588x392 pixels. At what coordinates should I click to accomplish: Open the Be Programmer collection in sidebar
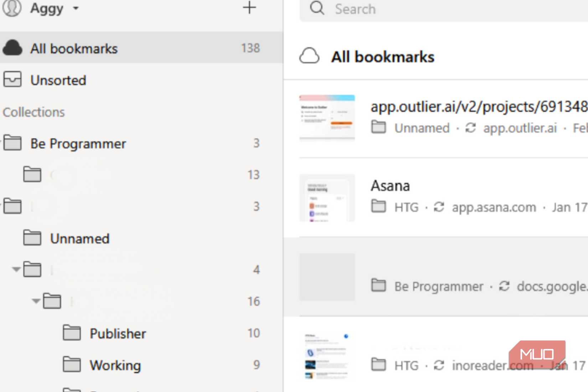point(141,143)
